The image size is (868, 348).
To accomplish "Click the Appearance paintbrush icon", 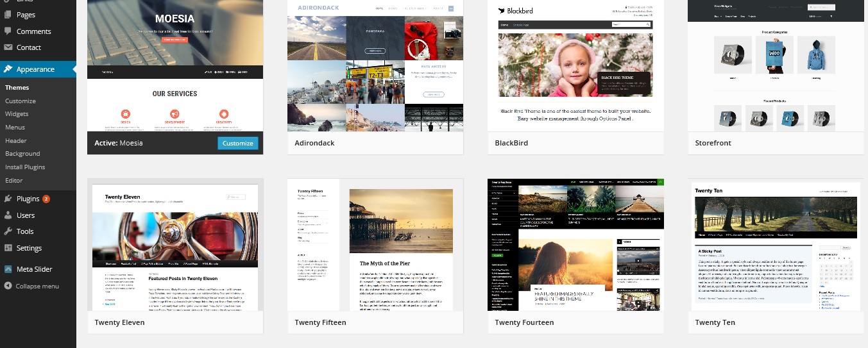I will (8, 69).
